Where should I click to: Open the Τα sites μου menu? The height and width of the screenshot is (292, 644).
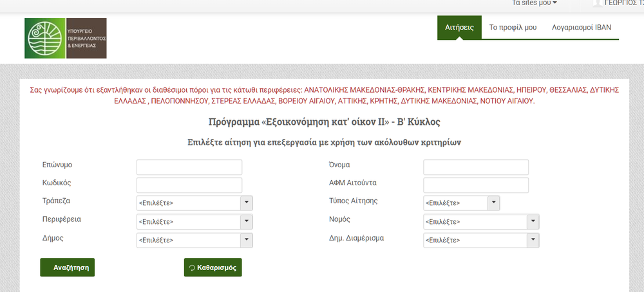(534, 3)
